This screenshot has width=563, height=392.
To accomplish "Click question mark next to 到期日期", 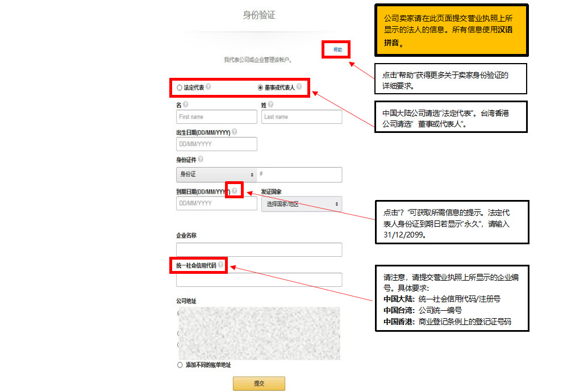I will [235, 191].
